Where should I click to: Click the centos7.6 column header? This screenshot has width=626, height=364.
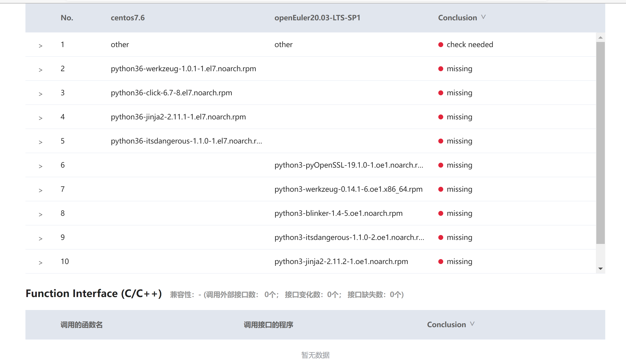127,18
